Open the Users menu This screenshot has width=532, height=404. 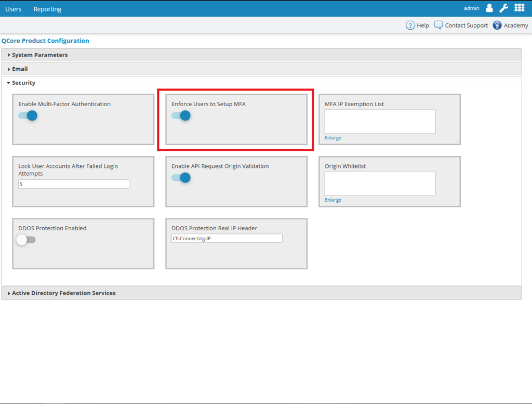pos(14,9)
